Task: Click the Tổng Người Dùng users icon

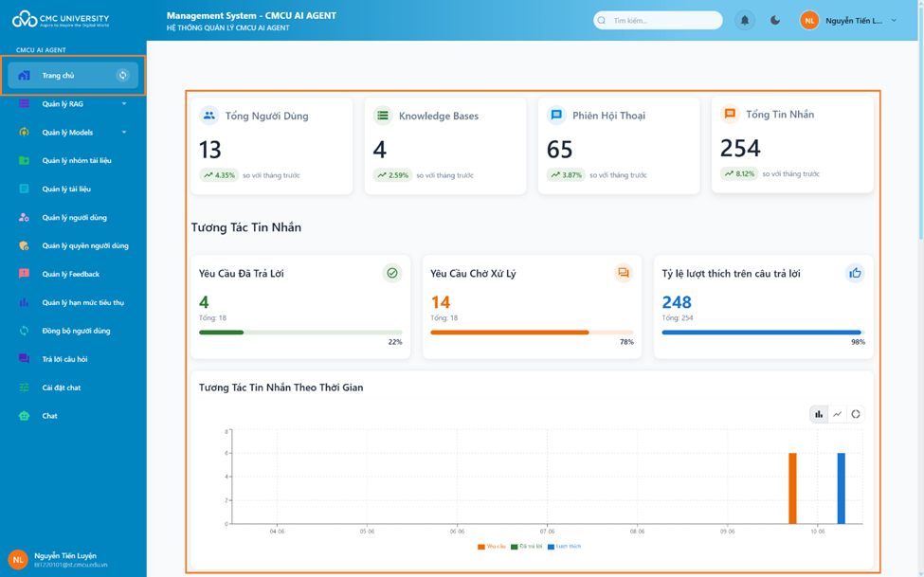Action: (208, 116)
